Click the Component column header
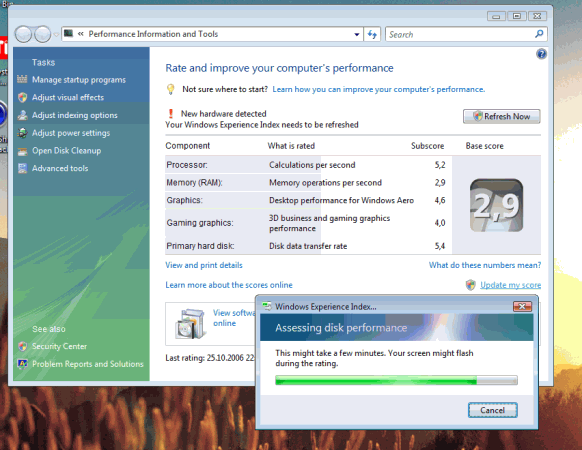This screenshot has width=582, height=450. coord(187,146)
